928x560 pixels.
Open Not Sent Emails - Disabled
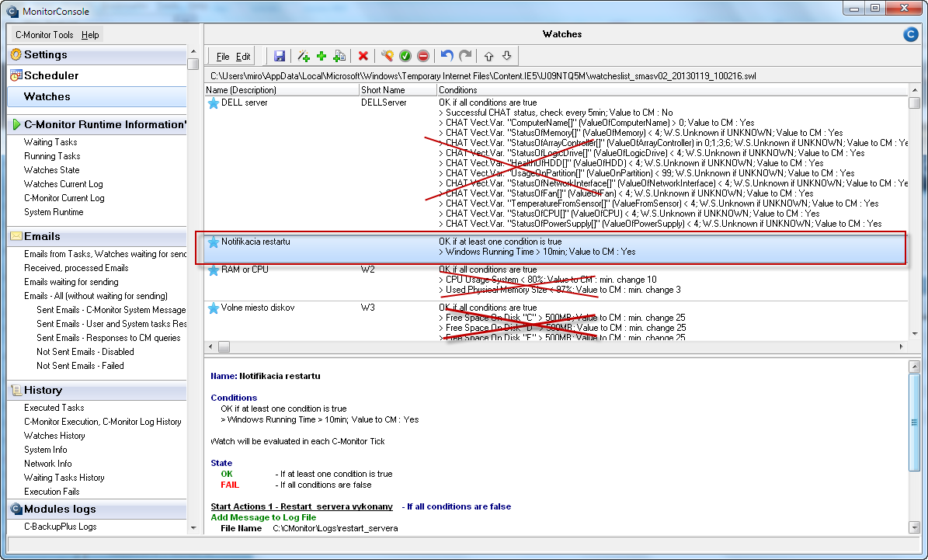point(85,352)
